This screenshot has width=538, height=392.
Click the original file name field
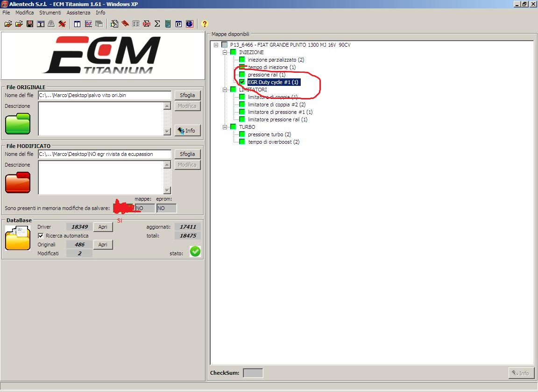[x=105, y=95]
